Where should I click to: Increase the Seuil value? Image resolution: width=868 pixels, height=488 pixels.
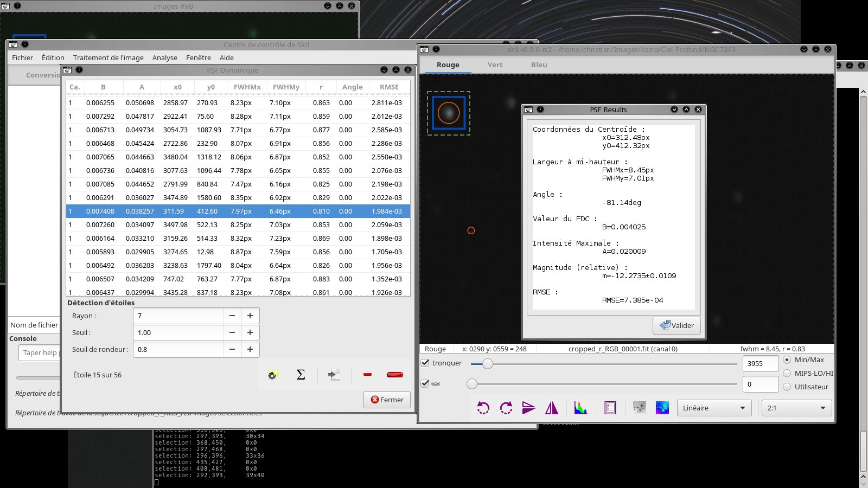pos(250,332)
